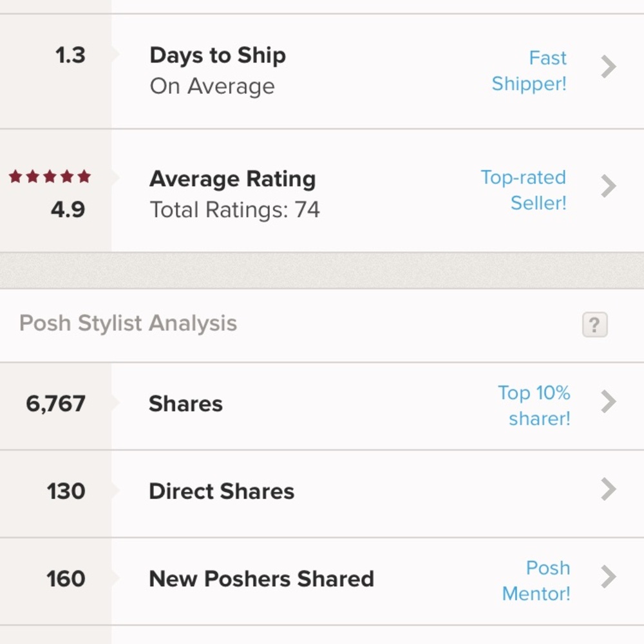Tap the Direct Shares chevron arrow
The width and height of the screenshot is (644, 644).
tap(609, 489)
